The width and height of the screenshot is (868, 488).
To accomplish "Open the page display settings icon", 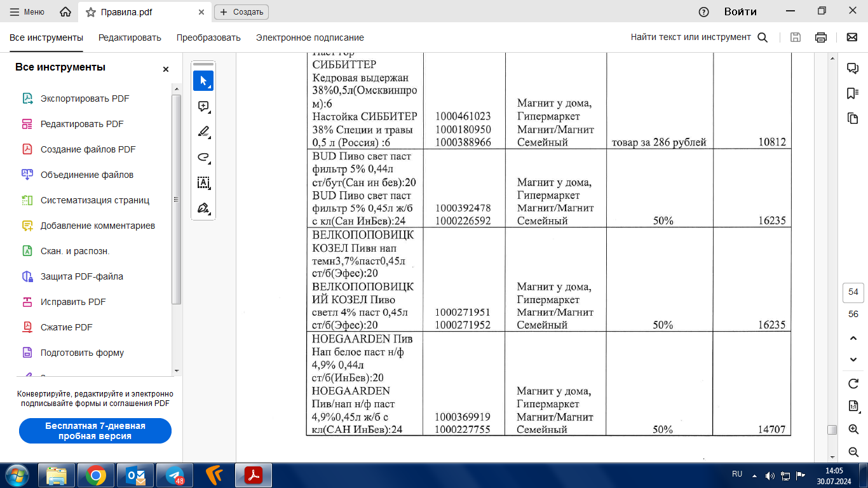I will coord(853,407).
